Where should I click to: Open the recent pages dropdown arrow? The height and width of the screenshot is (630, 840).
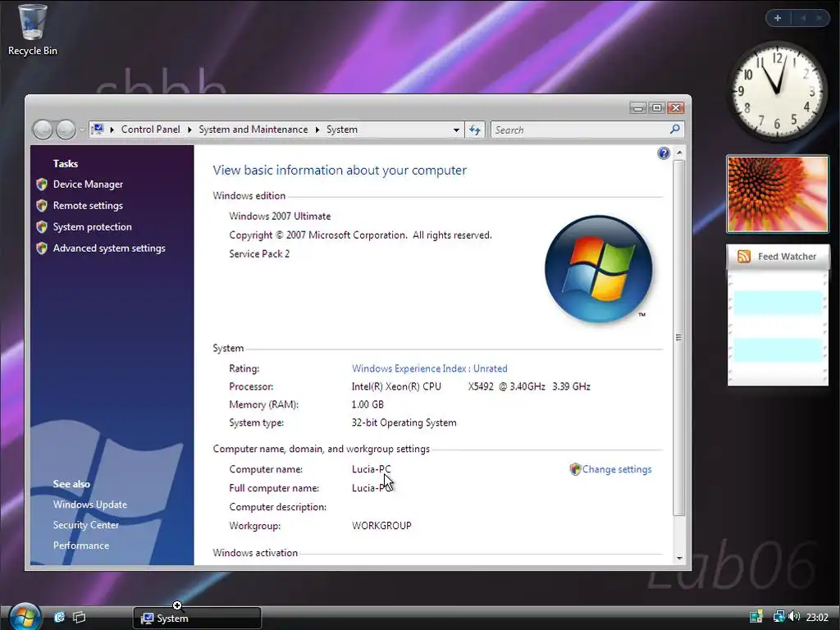pos(82,130)
